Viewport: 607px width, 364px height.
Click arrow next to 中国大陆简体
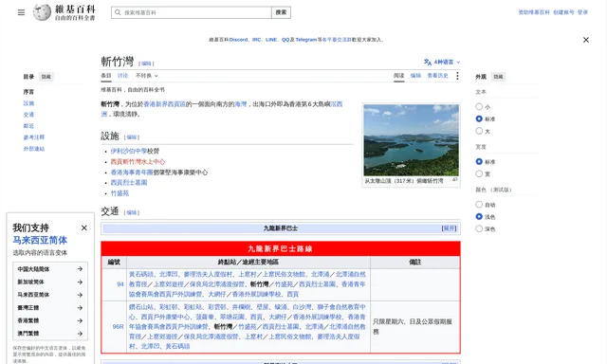[x=80, y=269]
